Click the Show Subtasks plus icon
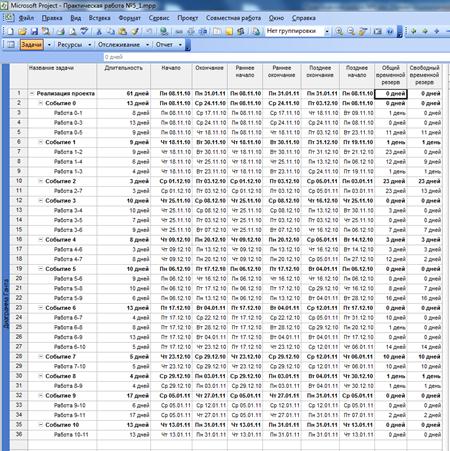This screenshot has height=451, width=450. pos(437,31)
